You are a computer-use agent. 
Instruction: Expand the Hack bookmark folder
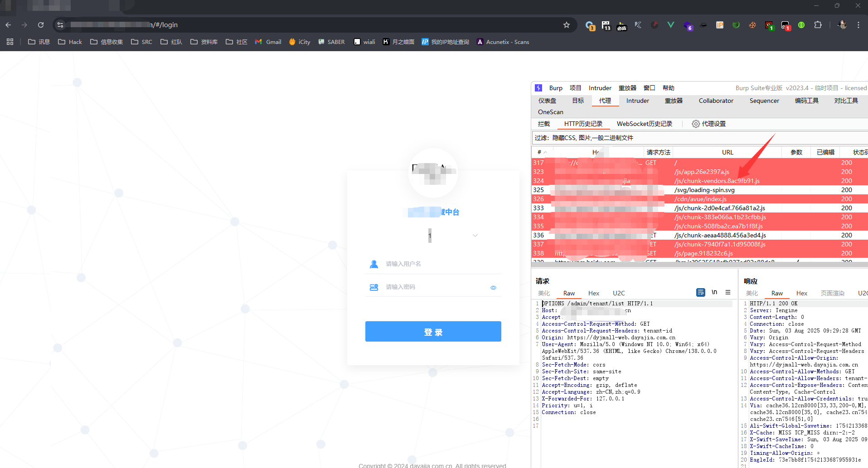coord(70,42)
